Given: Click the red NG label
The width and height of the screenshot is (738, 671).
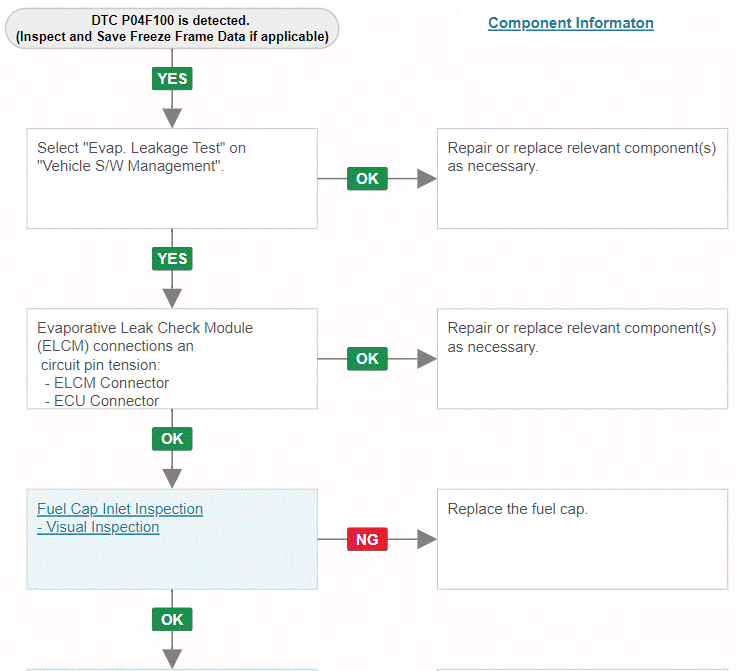Looking at the screenshot, I should tap(367, 539).
